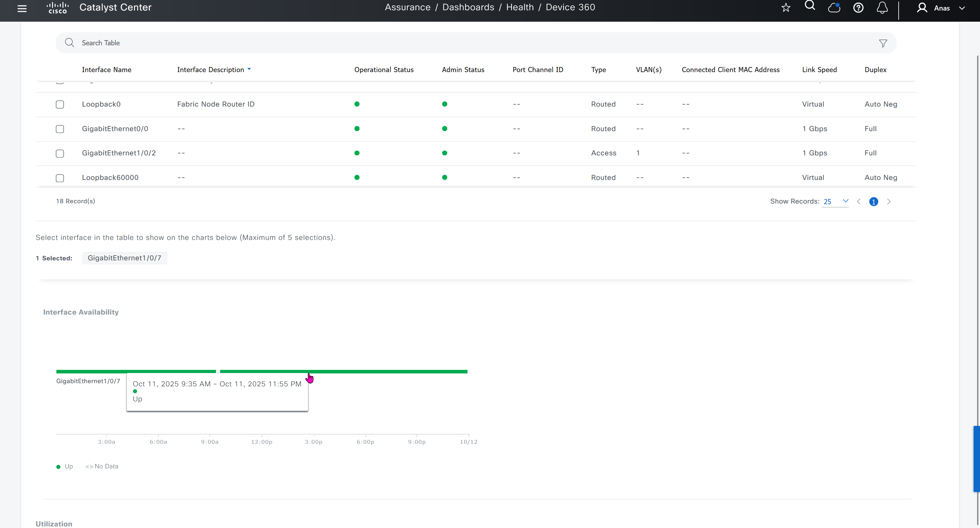Open global search magnifier icon
Viewport: 980px width, 528px height.
point(810,6)
